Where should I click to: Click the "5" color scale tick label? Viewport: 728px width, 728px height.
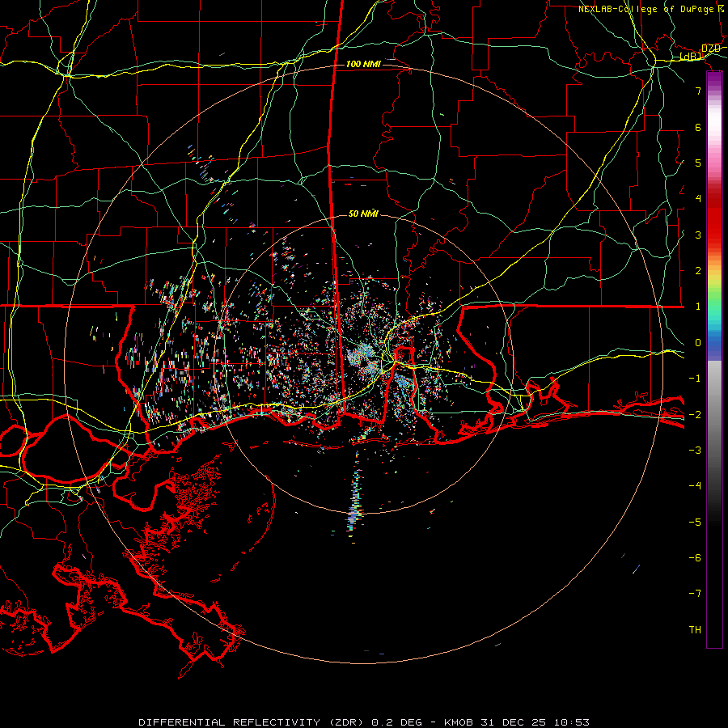(698, 163)
